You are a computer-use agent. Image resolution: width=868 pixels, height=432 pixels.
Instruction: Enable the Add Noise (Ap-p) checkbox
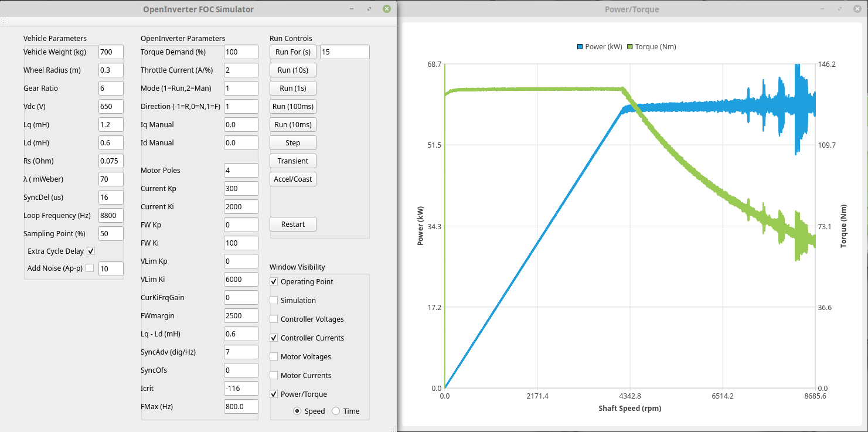pyautogui.click(x=90, y=268)
